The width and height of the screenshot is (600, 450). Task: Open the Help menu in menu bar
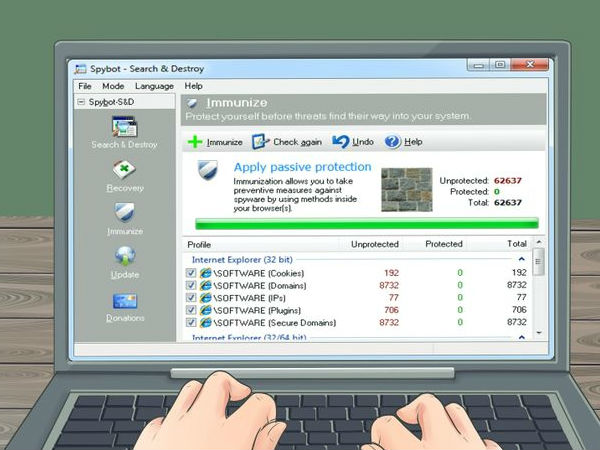[194, 86]
